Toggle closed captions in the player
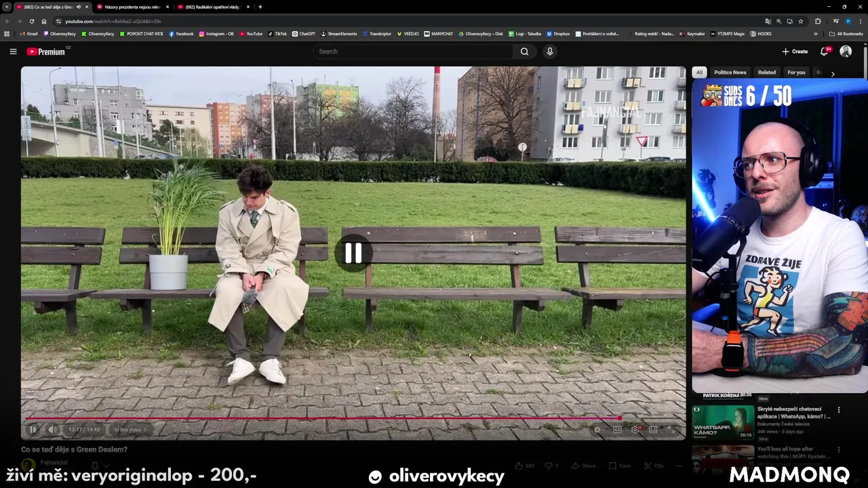868x488 pixels. pyautogui.click(x=617, y=430)
